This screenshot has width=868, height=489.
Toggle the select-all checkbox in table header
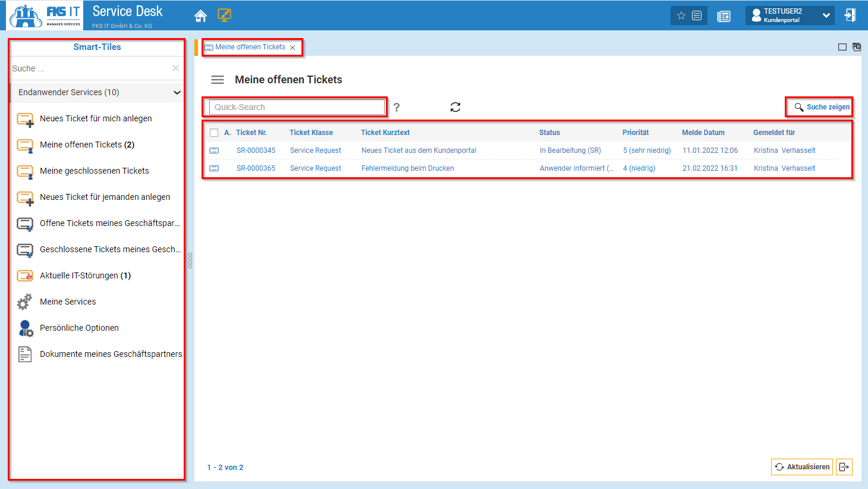click(x=214, y=133)
